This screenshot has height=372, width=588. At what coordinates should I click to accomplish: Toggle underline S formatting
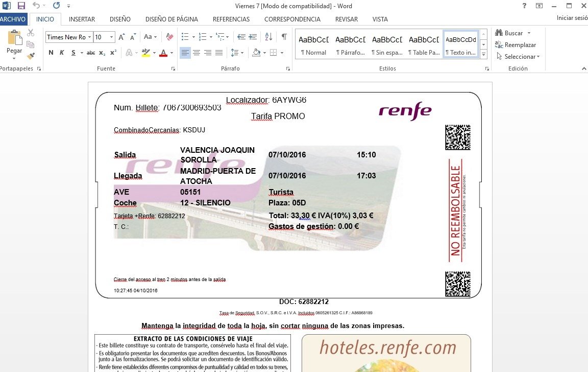click(x=73, y=53)
